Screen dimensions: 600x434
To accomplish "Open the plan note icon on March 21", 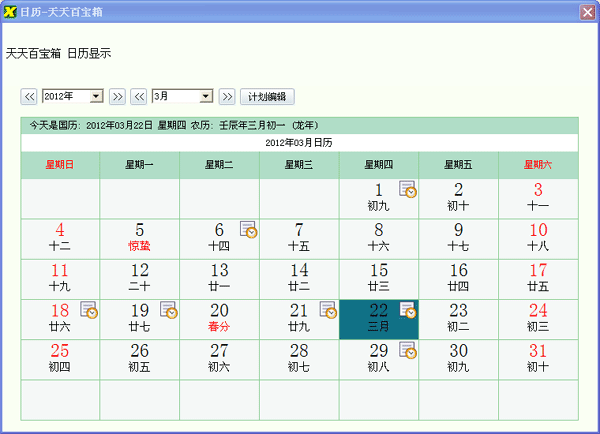I will pyautogui.click(x=328, y=310).
